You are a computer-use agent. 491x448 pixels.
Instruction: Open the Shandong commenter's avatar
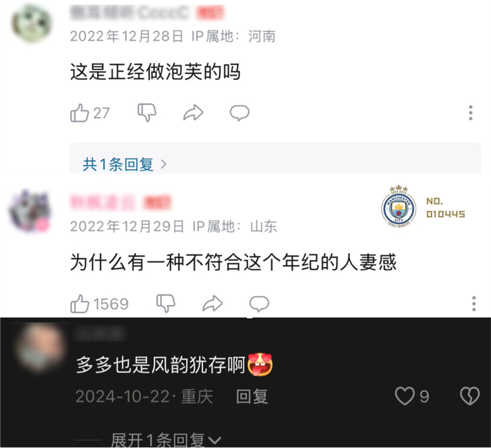coord(29,211)
